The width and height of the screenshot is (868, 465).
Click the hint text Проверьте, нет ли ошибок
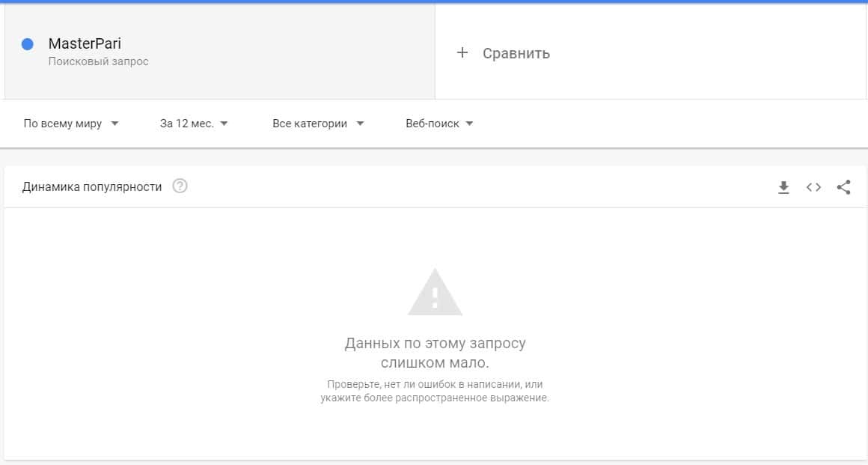[435, 391]
